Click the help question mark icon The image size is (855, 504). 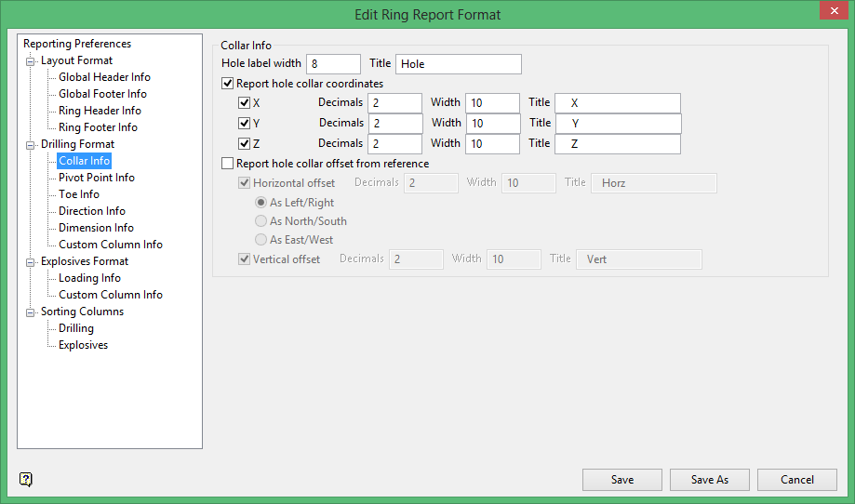(x=26, y=480)
